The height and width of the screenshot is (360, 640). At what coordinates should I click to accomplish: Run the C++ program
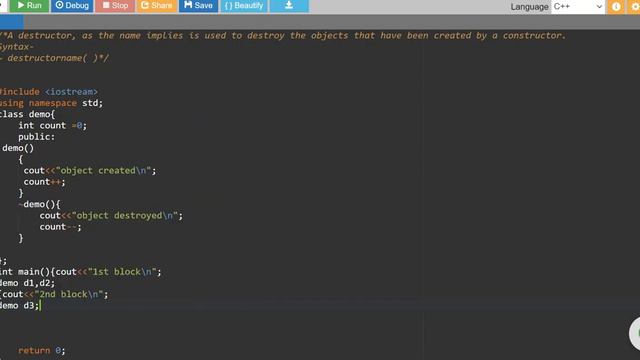tap(29, 6)
